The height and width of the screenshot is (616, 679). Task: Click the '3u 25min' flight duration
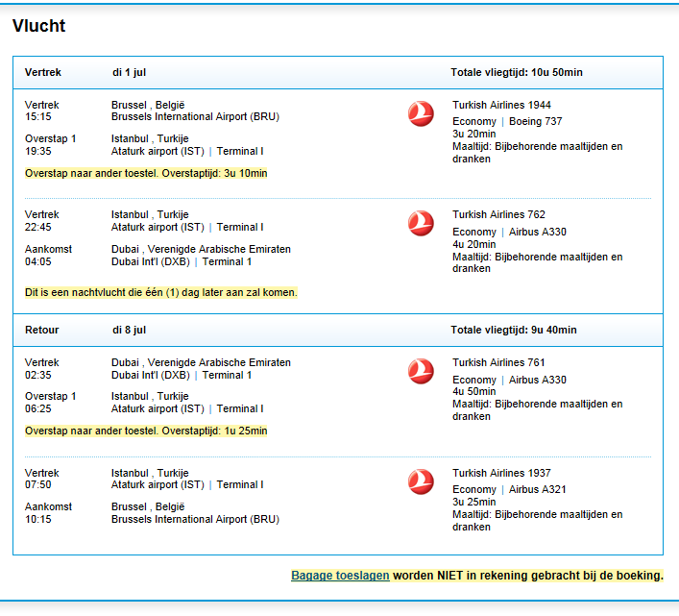click(x=473, y=502)
